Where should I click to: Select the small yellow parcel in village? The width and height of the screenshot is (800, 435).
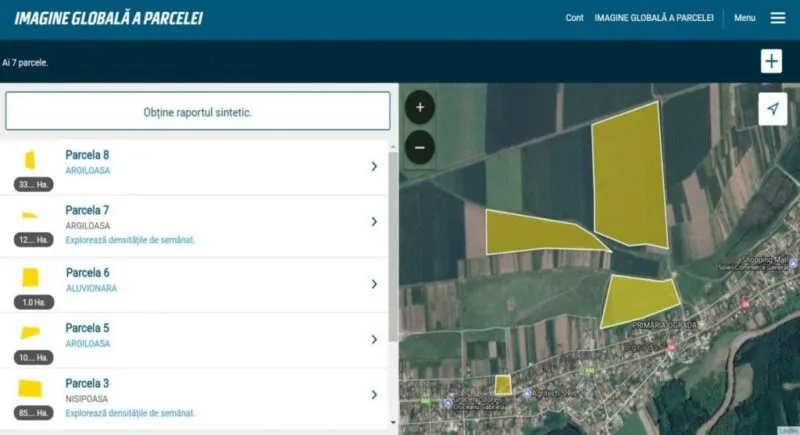(503, 385)
